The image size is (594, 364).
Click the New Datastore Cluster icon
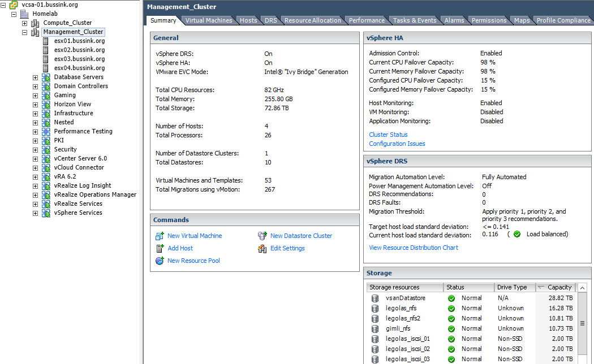(x=262, y=236)
